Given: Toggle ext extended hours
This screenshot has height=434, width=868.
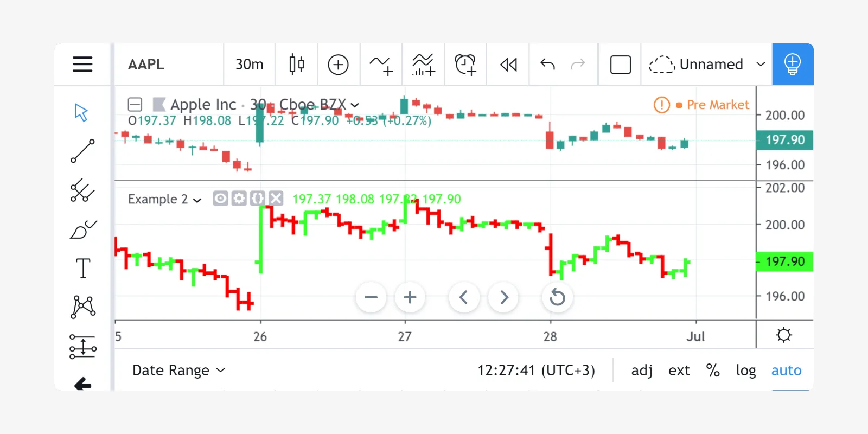Looking at the screenshot, I should [x=679, y=370].
